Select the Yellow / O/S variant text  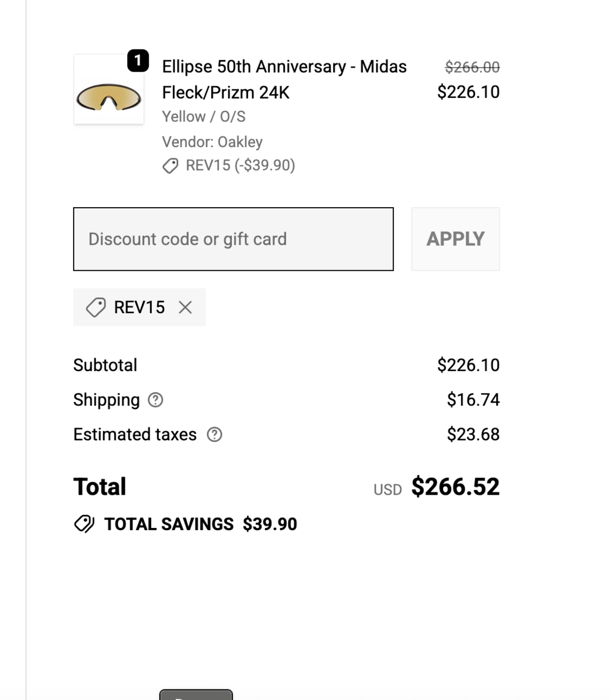coord(203,117)
